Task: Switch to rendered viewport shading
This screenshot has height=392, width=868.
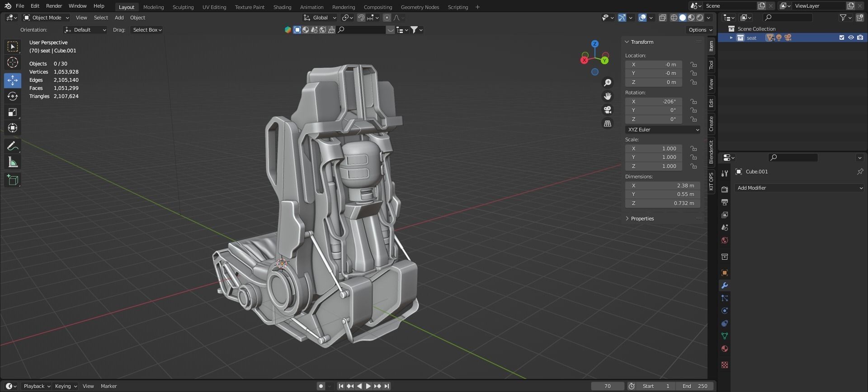Action: coord(700,18)
